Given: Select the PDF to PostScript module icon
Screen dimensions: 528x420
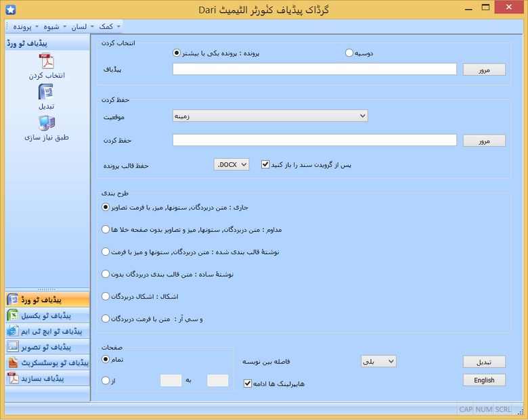Looking at the screenshot, I should (13, 363).
